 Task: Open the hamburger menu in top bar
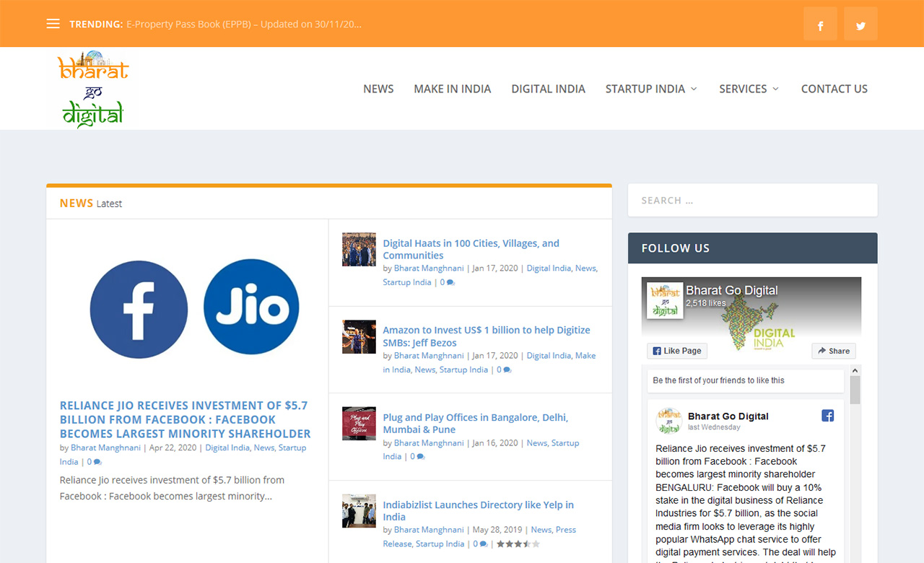pyautogui.click(x=53, y=24)
